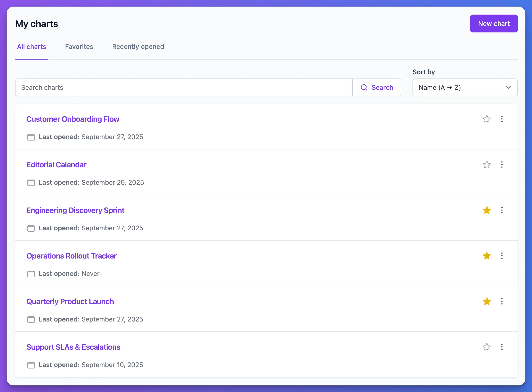Open the Recently opened tab
Screen dimensions: 532x392
[138, 47]
